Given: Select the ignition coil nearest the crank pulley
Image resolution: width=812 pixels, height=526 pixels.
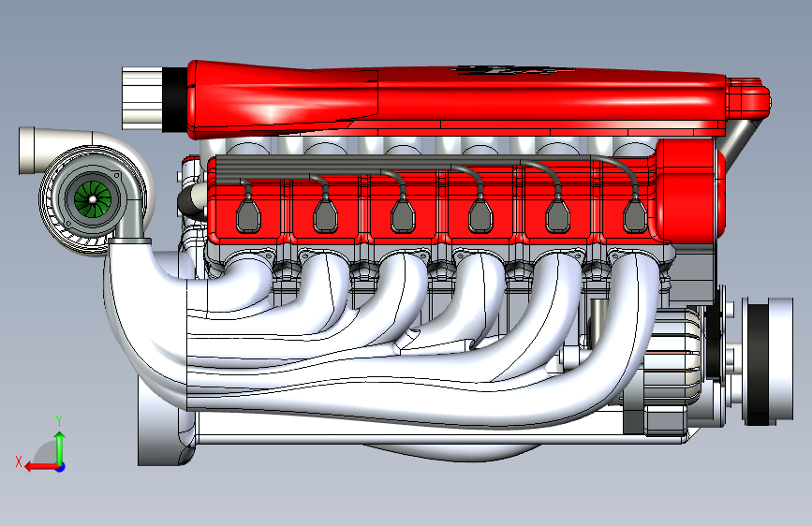Looking at the screenshot, I should click(635, 215).
